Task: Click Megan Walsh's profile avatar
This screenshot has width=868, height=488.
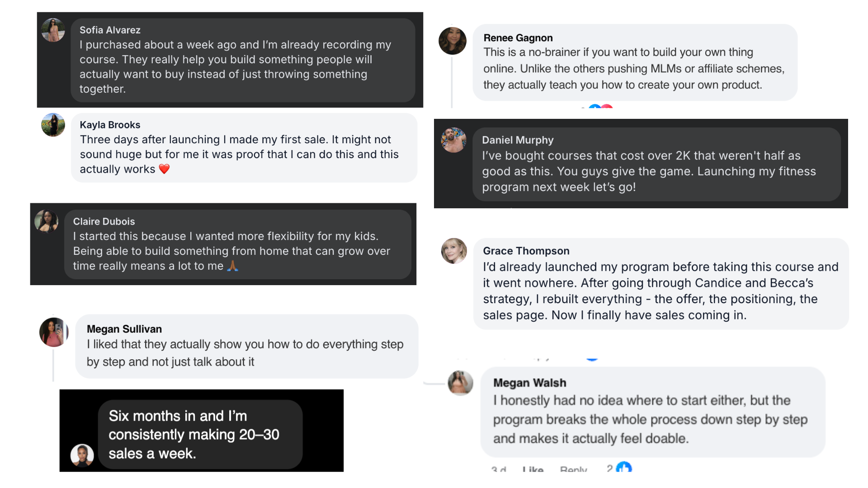Action: pos(460,383)
